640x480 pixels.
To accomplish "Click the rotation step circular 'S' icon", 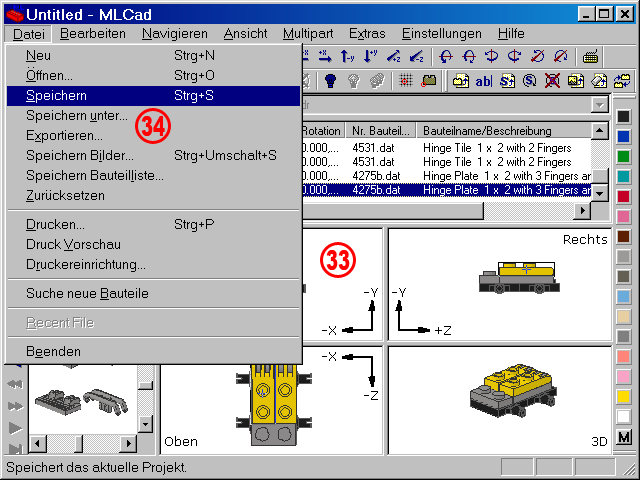I will [x=529, y=81].
